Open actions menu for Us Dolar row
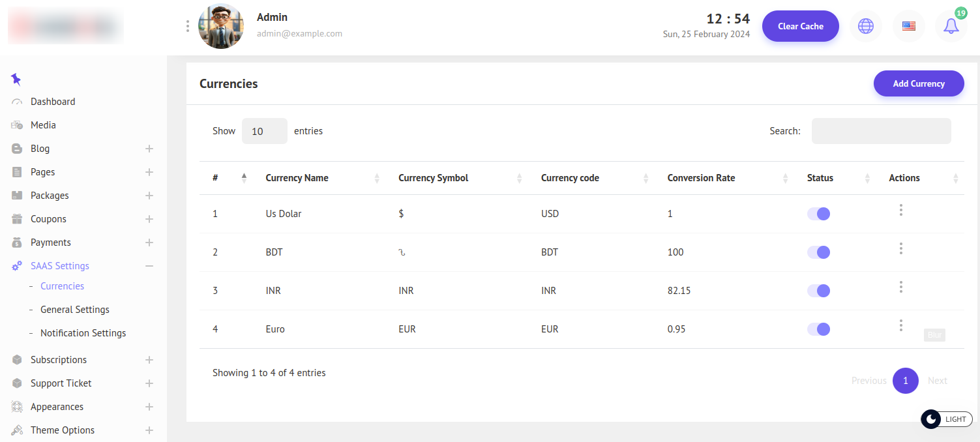Screen dimensions: 980x442 [900, 210]
